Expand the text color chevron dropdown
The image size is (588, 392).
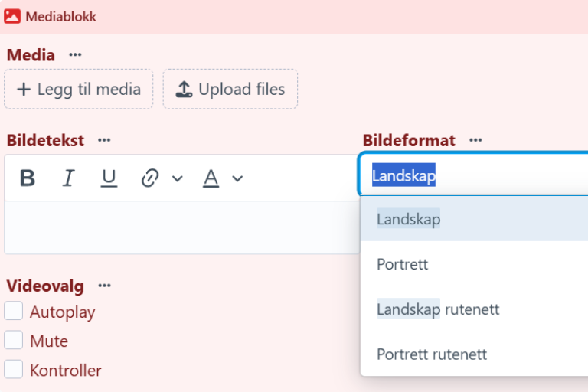coord(237,178)
